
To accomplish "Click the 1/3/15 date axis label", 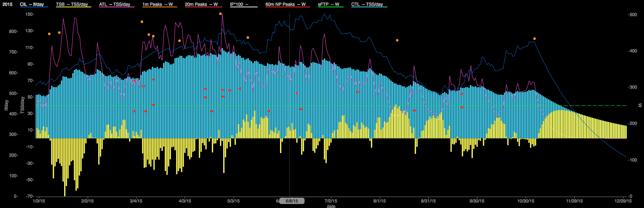I will point(39,201).
